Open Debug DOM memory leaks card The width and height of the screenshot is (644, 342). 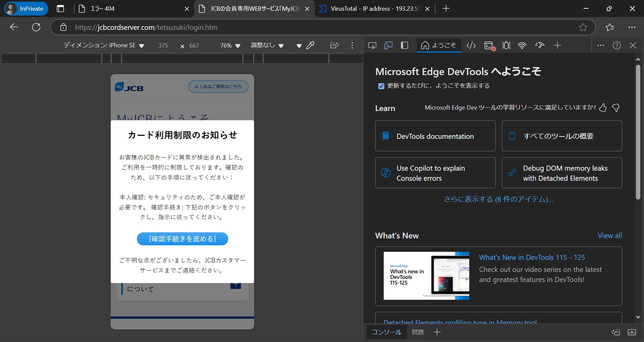tap(562, 173)
